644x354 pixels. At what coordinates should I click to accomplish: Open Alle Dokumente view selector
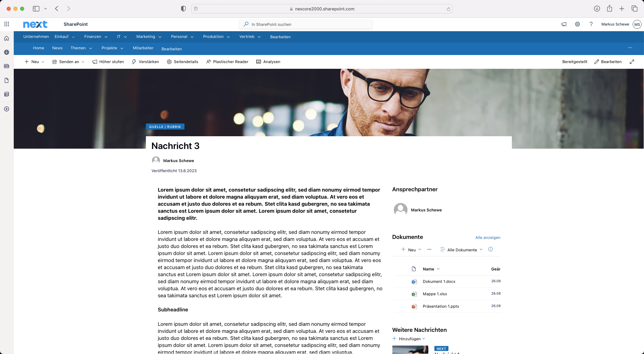(x=461, y=250)
